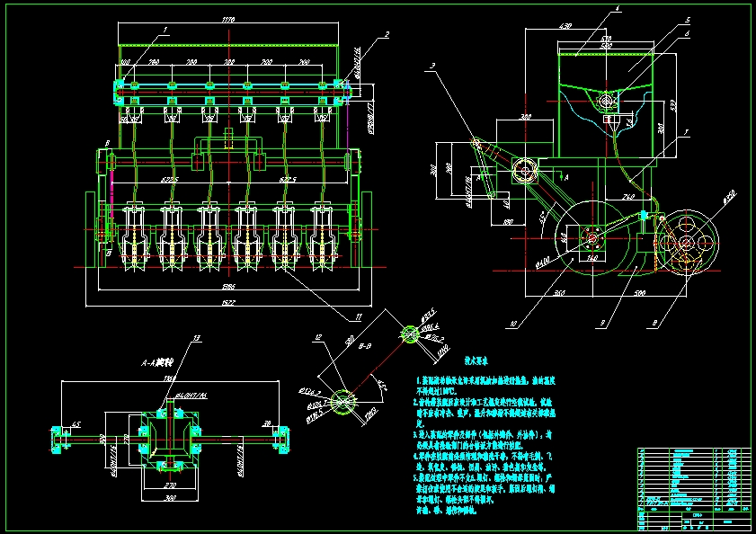Screen dimensions: 756x534
Task: Click part callout number 12 near the B-B section
Action: pyautogui.click(x=318, y=337)
